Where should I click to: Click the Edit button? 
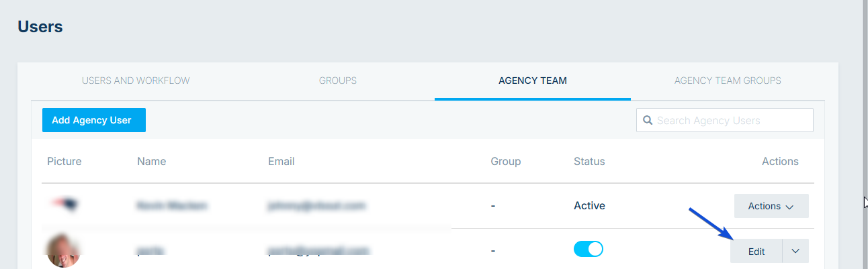point(756,251)
